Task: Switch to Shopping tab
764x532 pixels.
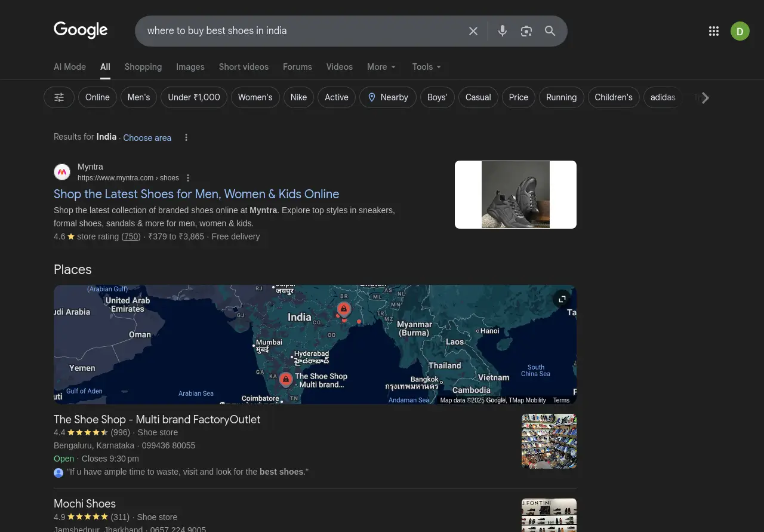Action: pos(143,67)
